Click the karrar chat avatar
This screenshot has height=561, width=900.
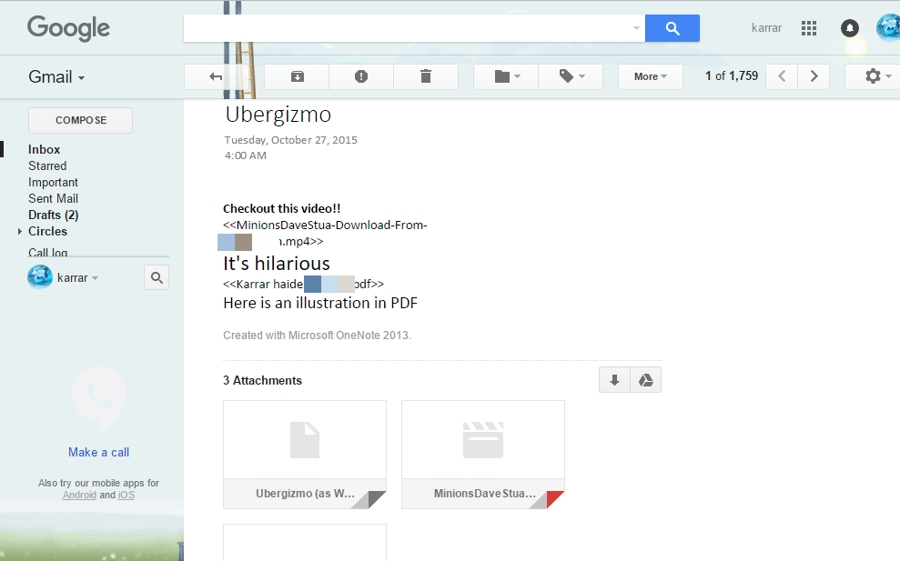40,277
